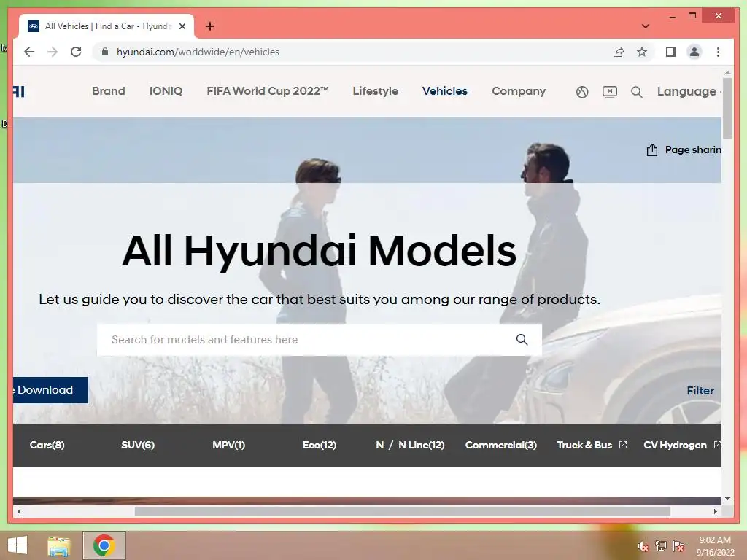The height and width of the screenshot is (560, 747).
Task: Click the blue Download button
Action: [50, 390]
